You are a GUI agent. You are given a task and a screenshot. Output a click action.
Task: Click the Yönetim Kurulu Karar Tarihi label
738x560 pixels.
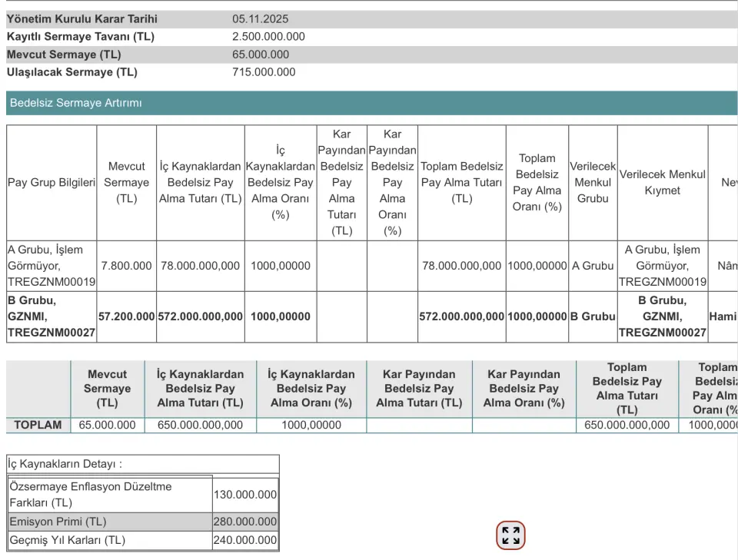(82, 18)
